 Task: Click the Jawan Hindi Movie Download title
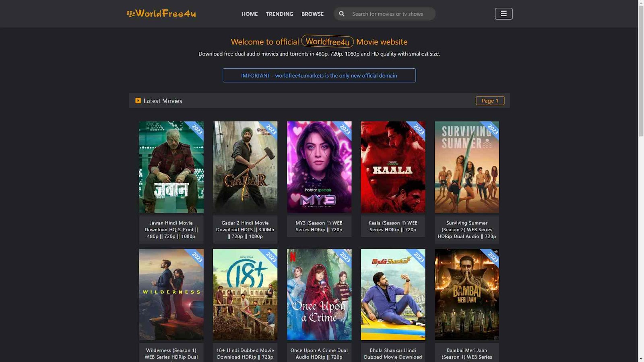pos(171,230)
